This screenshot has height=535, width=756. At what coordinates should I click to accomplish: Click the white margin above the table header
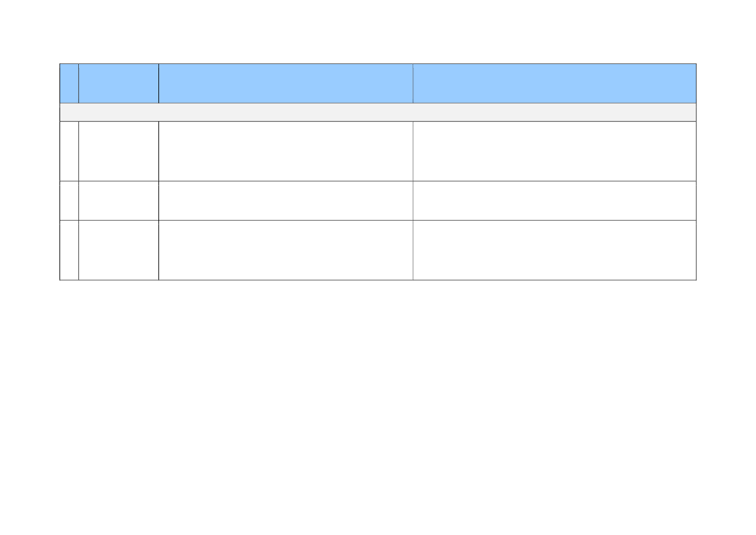point(378,32)
